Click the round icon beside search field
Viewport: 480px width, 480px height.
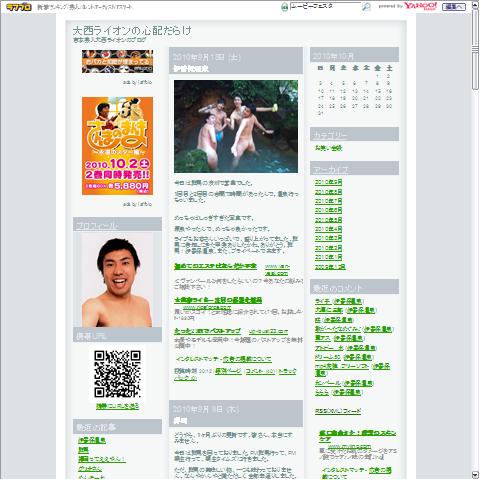tap(284, 7)
